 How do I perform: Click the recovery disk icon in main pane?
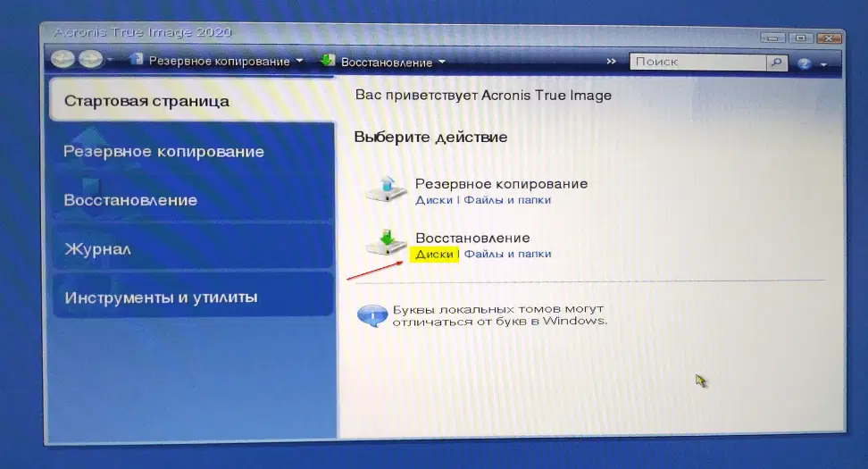tap(386, 244)
